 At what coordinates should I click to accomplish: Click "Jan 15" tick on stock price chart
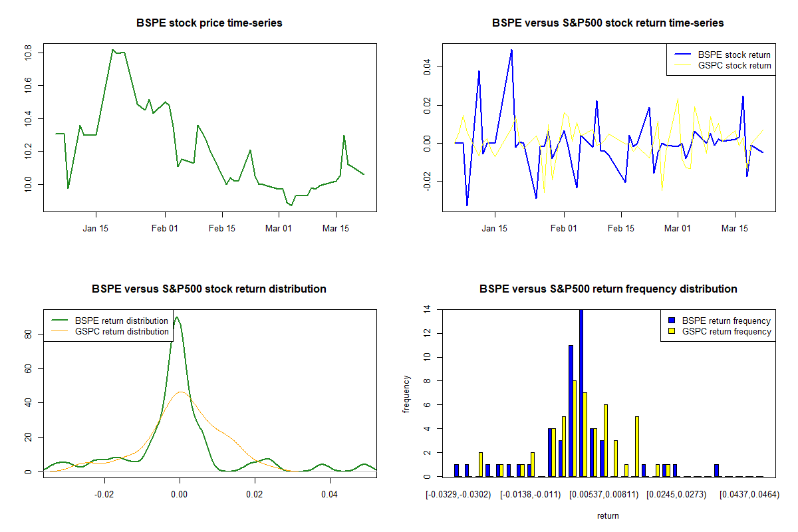pos(96,228)
